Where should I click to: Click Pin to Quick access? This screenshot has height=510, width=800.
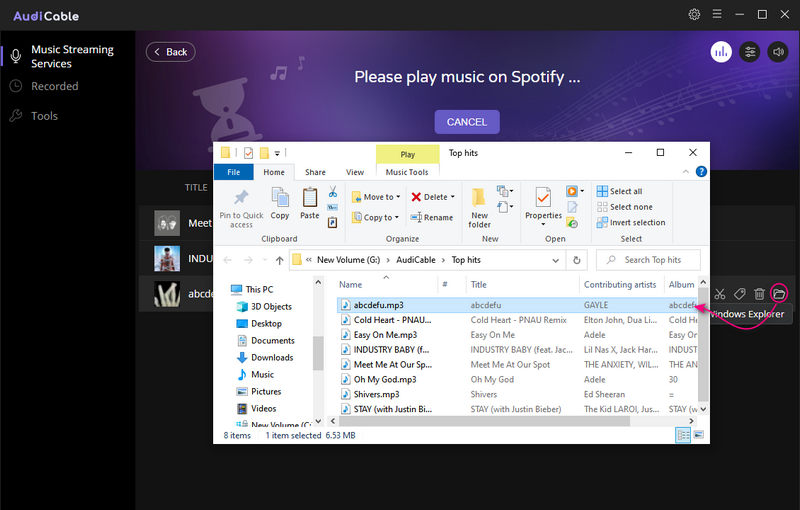point(241,208)
